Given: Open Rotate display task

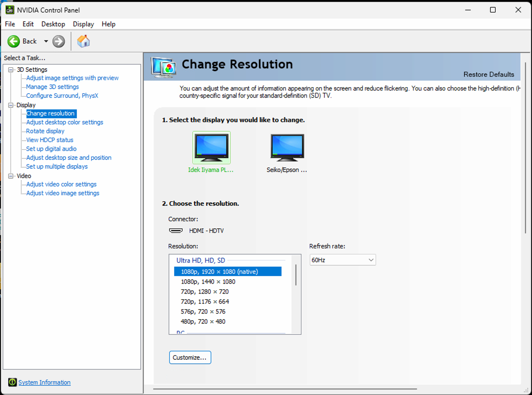Looking at the screenshot, I should (45, 131).
